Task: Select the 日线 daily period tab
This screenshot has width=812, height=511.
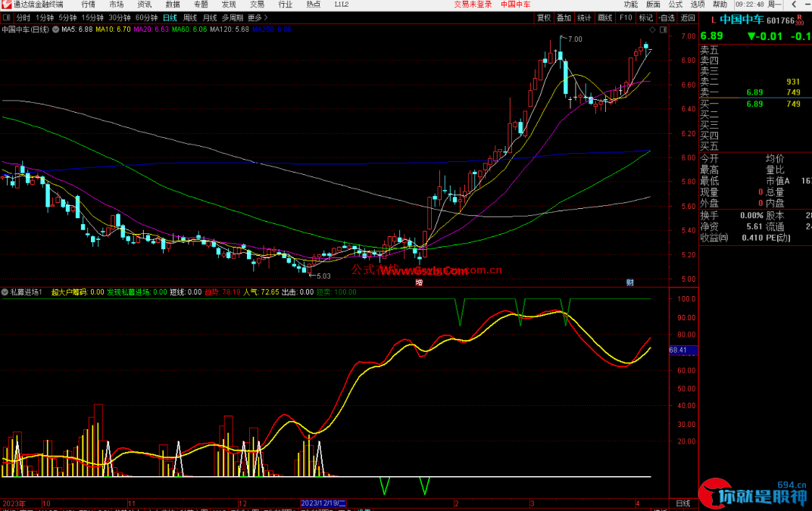Action: tap(170, 17)
